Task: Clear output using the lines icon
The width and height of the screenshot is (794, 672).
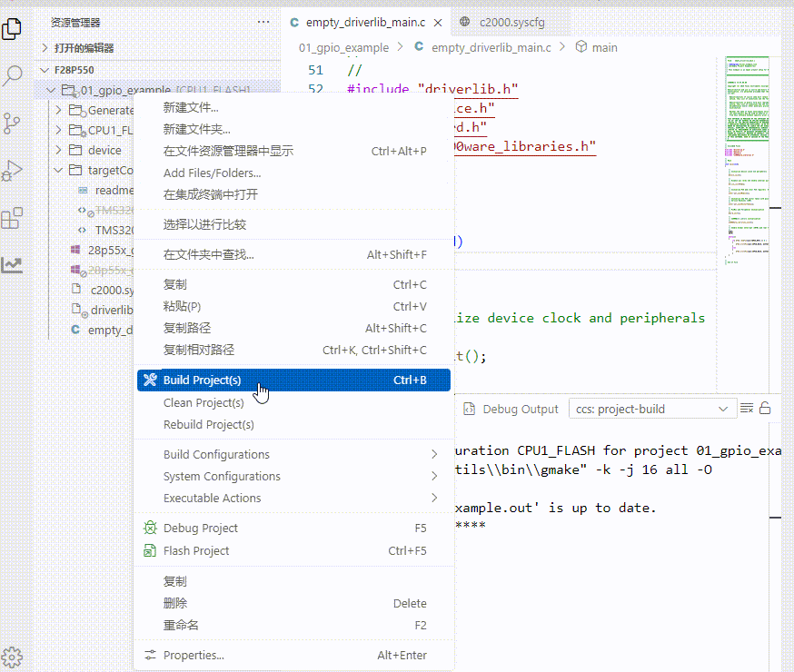Action: pos(747,409)
